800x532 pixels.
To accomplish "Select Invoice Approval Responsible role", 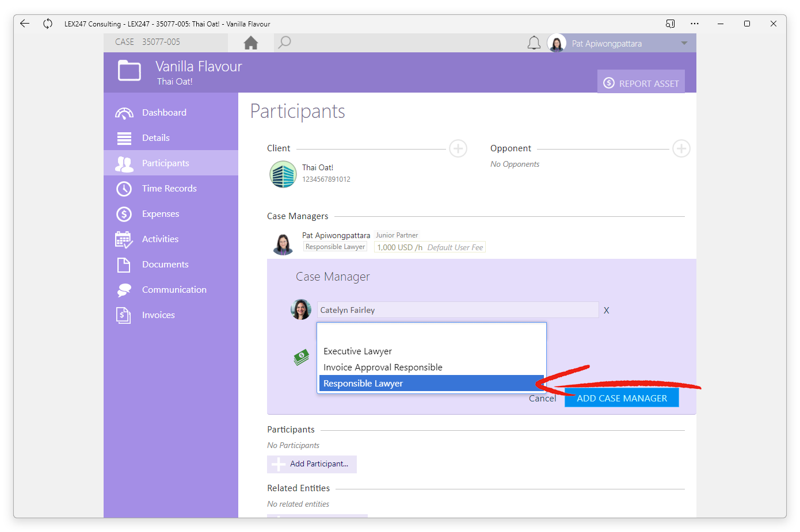I will 432,368.
